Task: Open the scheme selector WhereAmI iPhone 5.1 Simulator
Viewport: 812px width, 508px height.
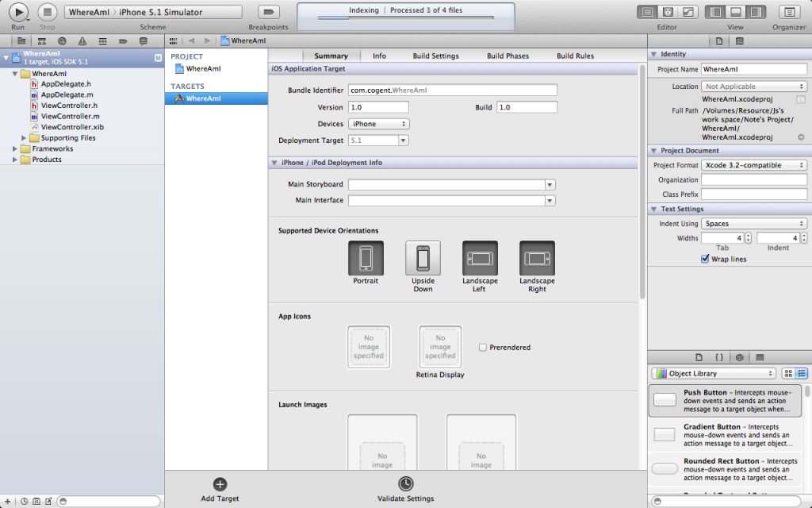Action: point(153,12)
